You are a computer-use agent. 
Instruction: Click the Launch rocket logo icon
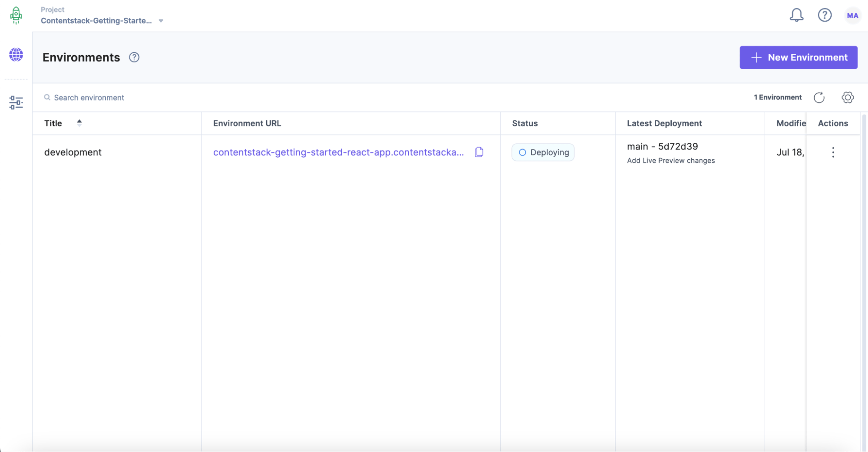point(16,16)
